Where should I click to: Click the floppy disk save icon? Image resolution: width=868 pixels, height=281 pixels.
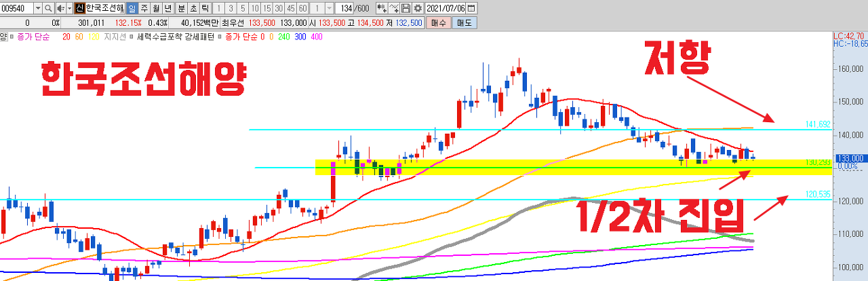pyautogui.click(x=406, y=8)
